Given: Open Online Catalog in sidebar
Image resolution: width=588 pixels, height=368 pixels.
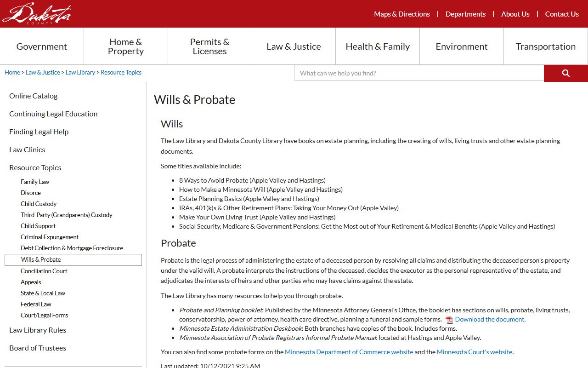Looking at the screenshot, I should 34,96.
